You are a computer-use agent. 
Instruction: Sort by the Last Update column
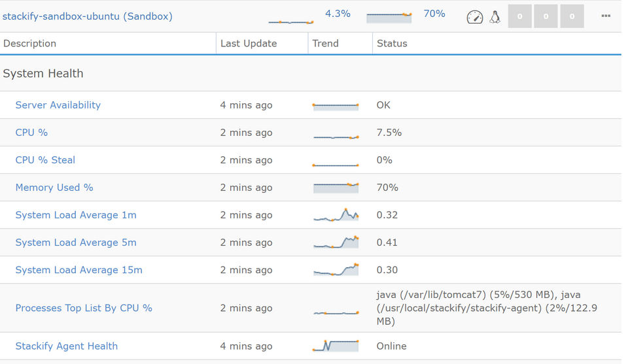point(249,44)
